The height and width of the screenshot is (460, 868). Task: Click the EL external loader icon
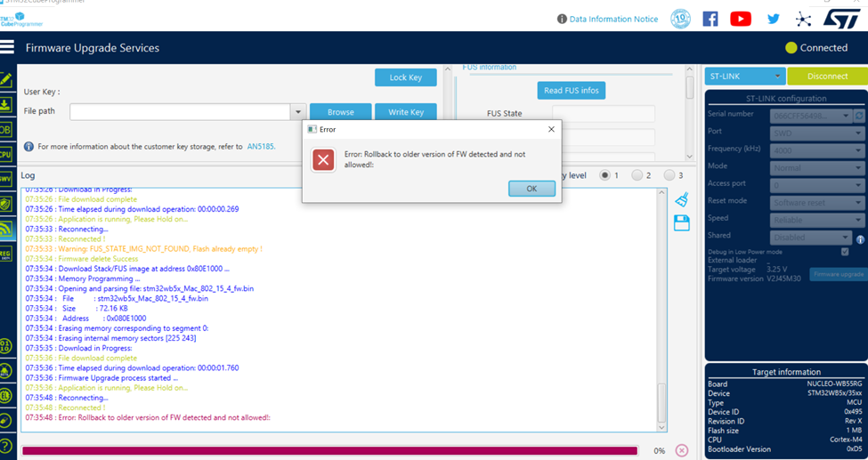point(5,396)
